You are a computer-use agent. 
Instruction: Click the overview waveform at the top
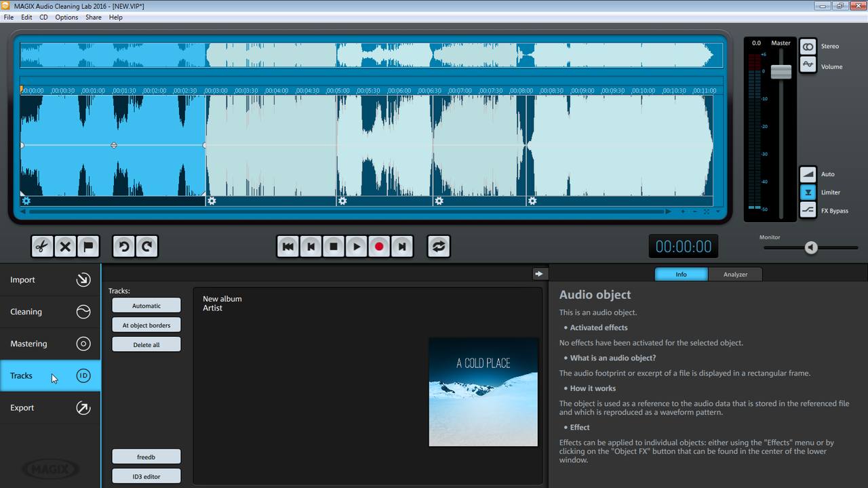[372, 56]
